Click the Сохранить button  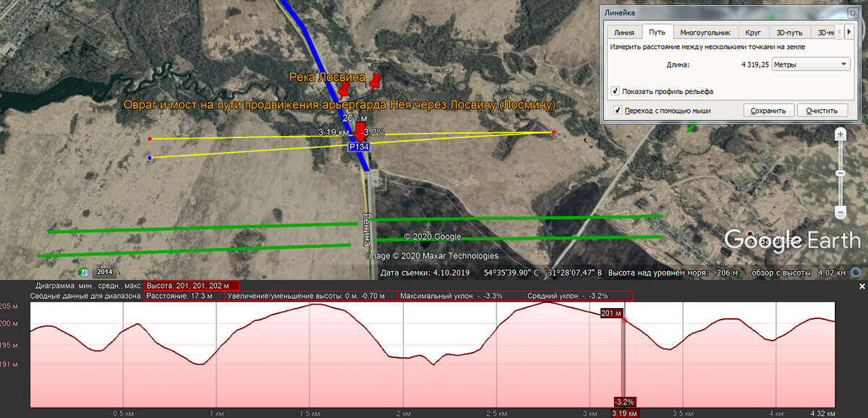(x=768, y=111)
